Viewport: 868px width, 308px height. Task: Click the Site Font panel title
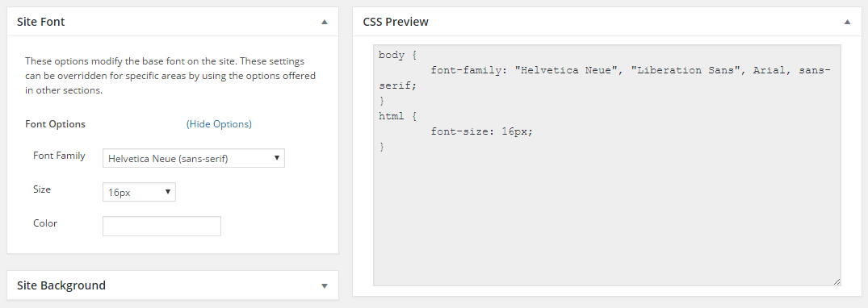click(x=41, y=22)
